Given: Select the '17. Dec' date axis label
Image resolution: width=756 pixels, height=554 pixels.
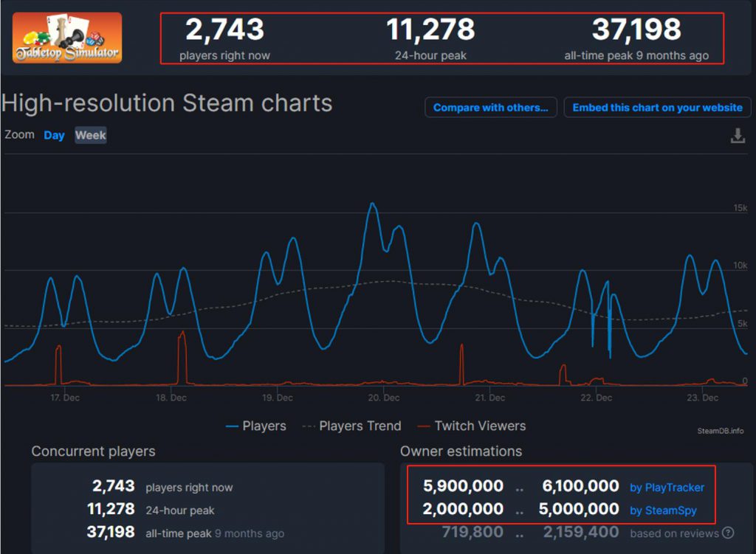Looking at the screenshot, I should (x=65, y=398).
